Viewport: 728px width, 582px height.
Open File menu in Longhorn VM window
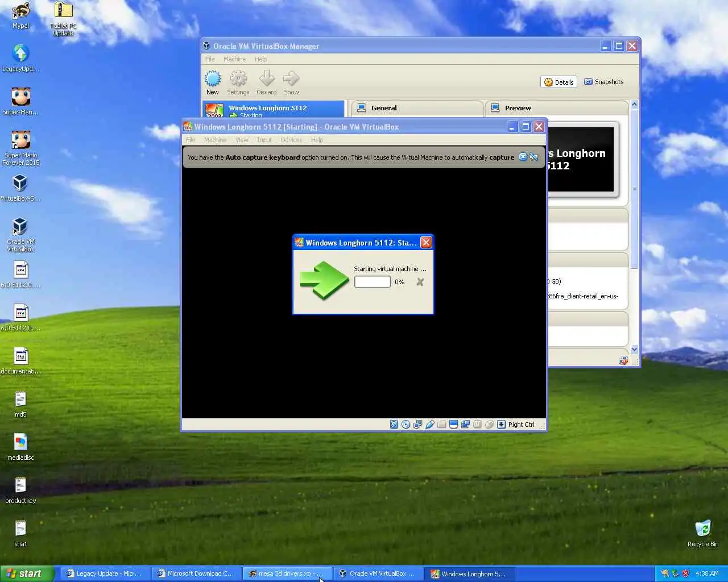click(191, 140)
